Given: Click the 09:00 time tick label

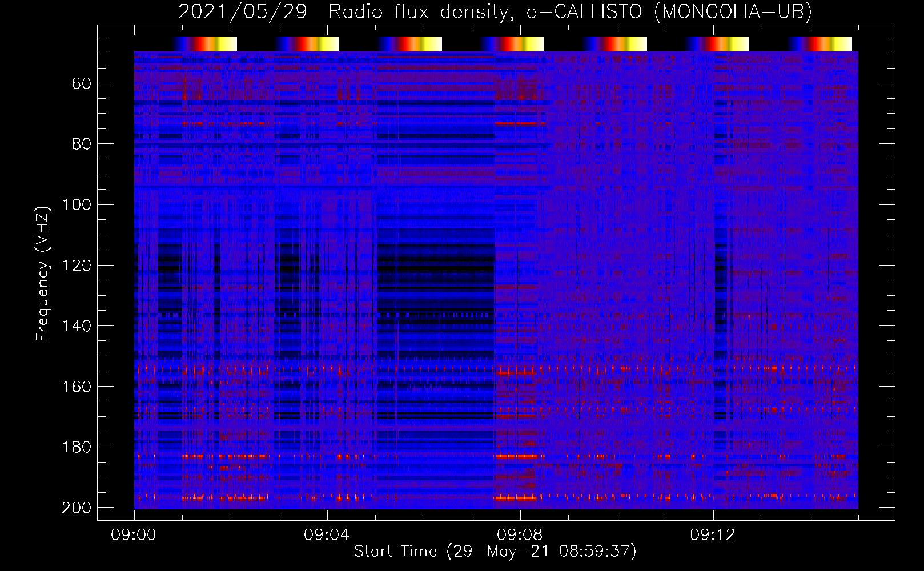Looking at the screenshot, I should tap(134, 535).
